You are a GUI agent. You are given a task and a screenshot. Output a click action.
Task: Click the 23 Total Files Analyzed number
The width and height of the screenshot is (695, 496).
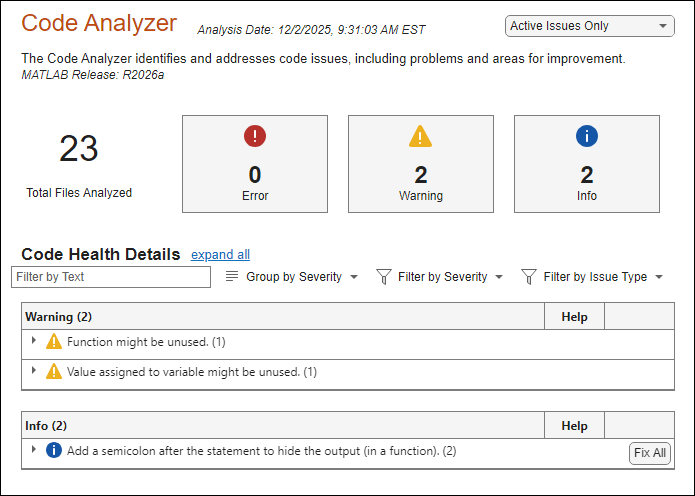(x=78, y=148)
